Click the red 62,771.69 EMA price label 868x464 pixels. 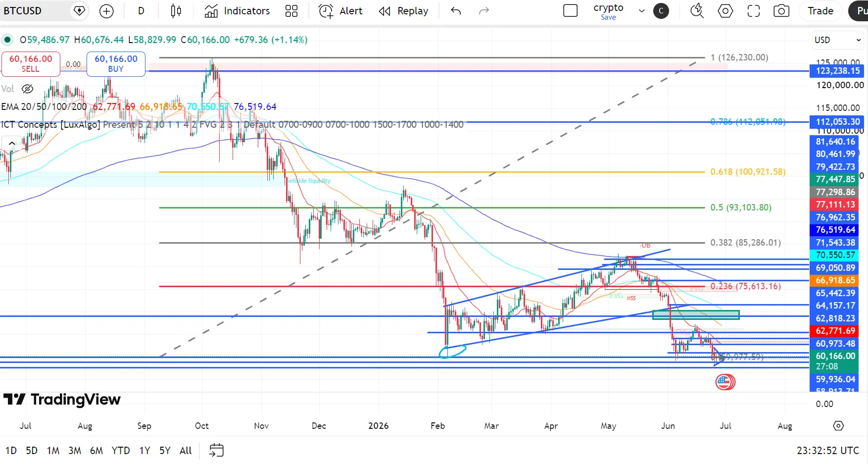click(x=834, y=331)
